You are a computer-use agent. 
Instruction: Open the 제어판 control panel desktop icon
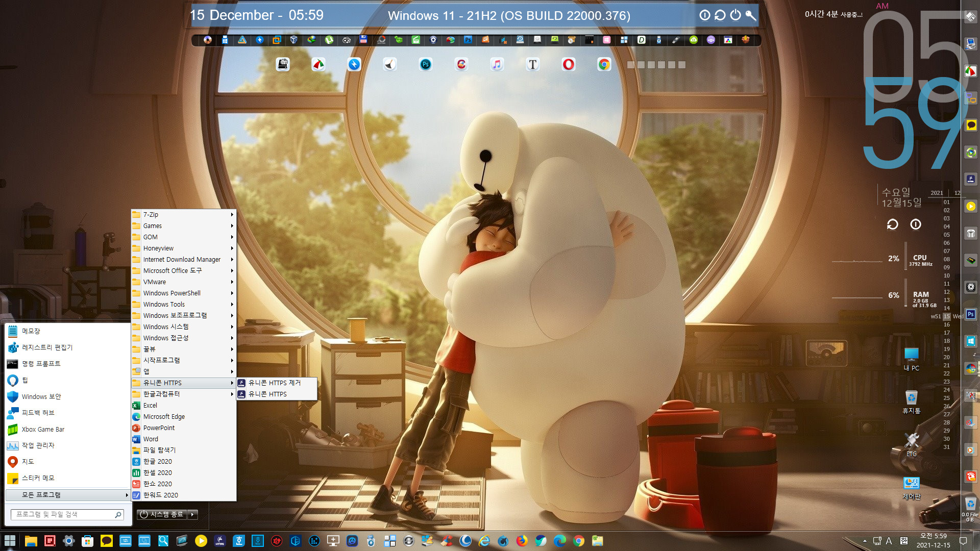(912, 488)
